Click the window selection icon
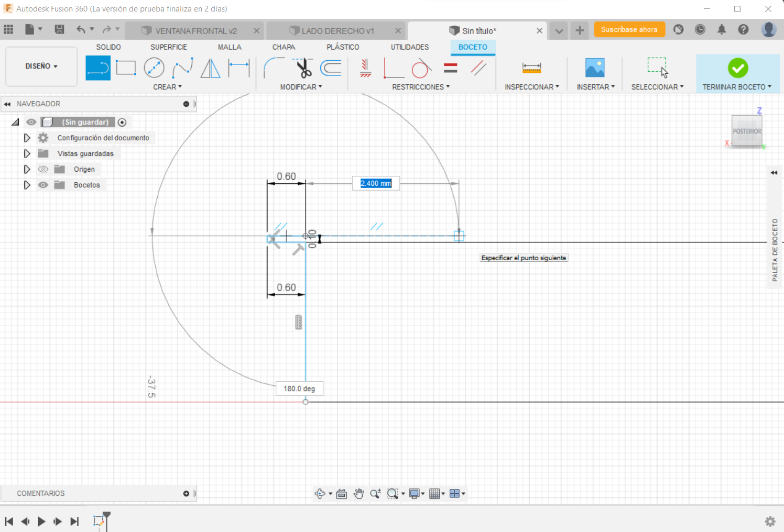 click(657, 68)
